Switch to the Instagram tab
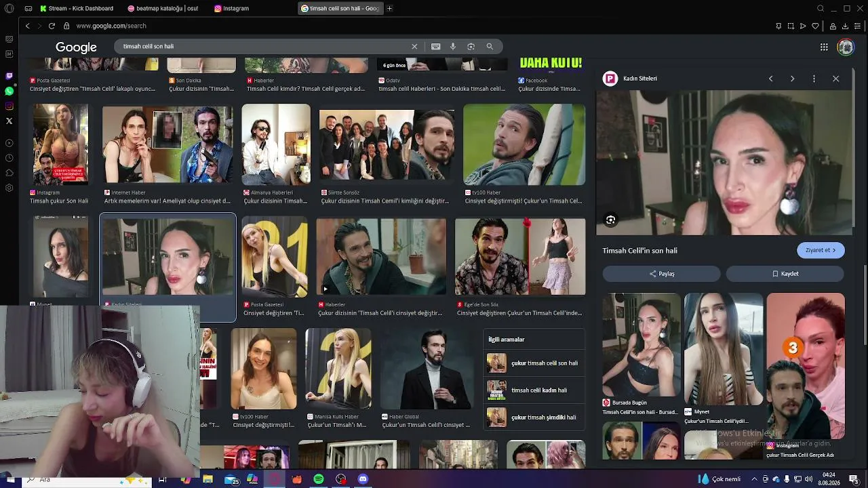The image size is (868, 488). pos(231,8)
